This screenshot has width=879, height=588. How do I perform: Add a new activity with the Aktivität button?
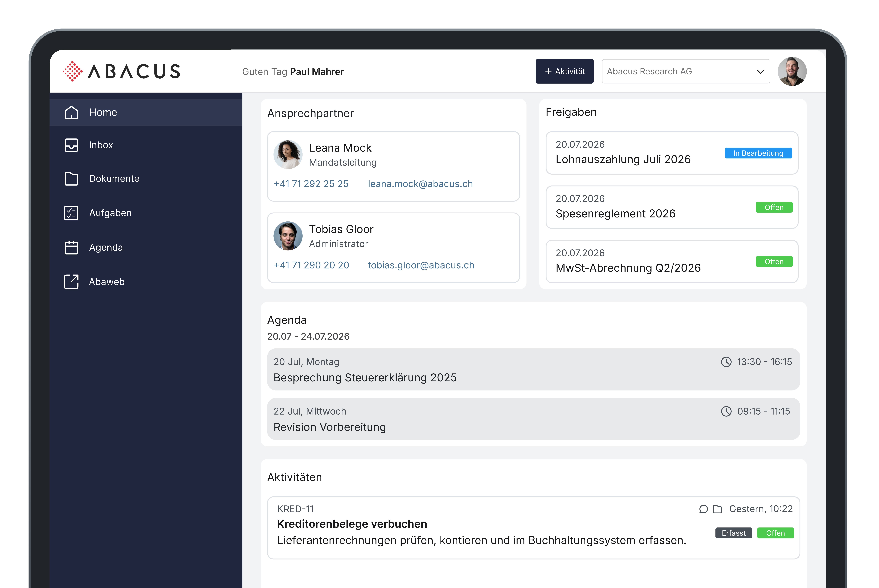click(565, 71)
